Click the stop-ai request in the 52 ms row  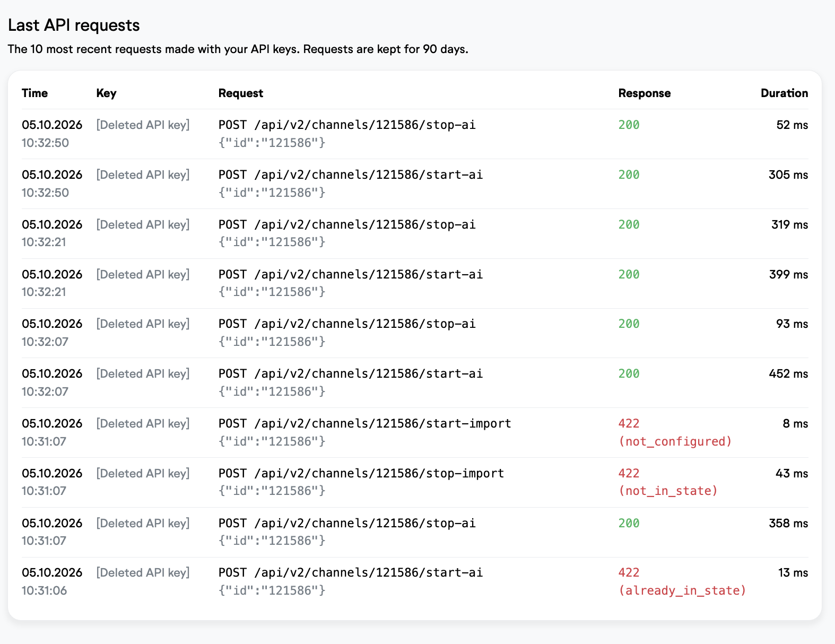[x=347, y=125]
